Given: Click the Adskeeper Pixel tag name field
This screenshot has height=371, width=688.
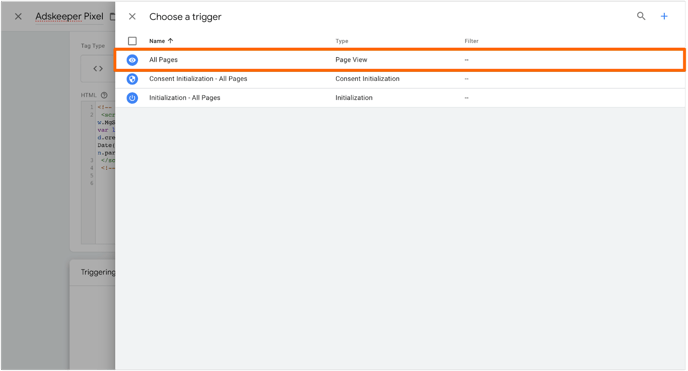Looking at the screenshot, I should pyautogui.click(x=69, y=17).
